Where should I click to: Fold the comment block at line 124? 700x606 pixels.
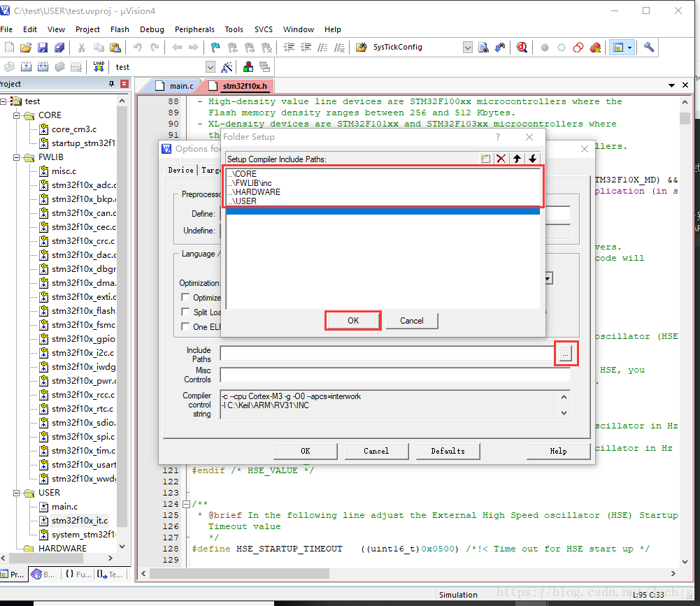click(x=186, y=504)
